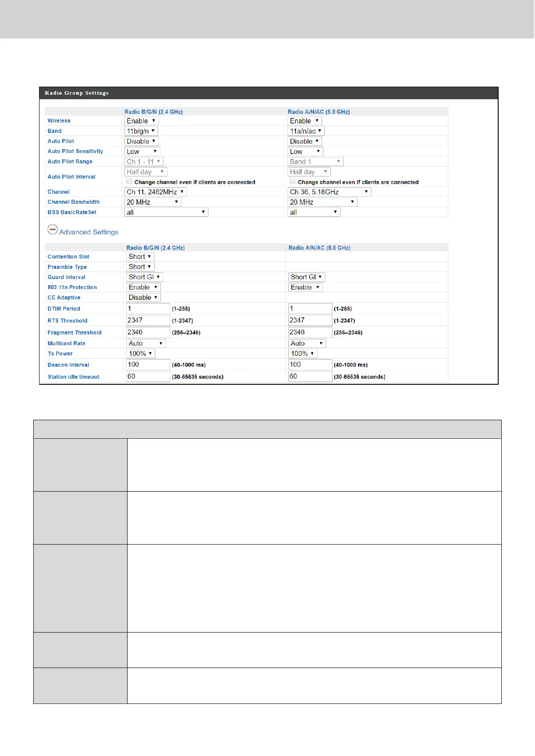Open 2.4 GHz 802.11n Protection dropdown
Viewport: 535px width, 756px height.
tap(143, 288)
